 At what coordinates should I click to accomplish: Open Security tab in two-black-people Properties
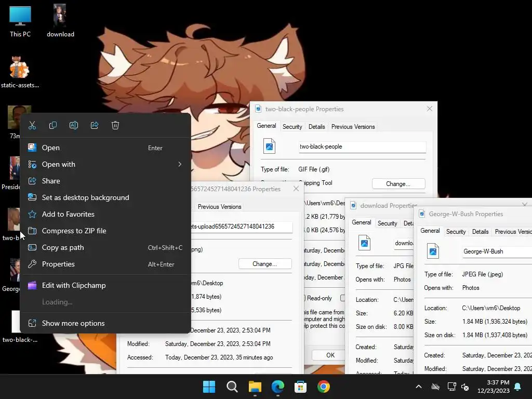click(x=292, y=127)
